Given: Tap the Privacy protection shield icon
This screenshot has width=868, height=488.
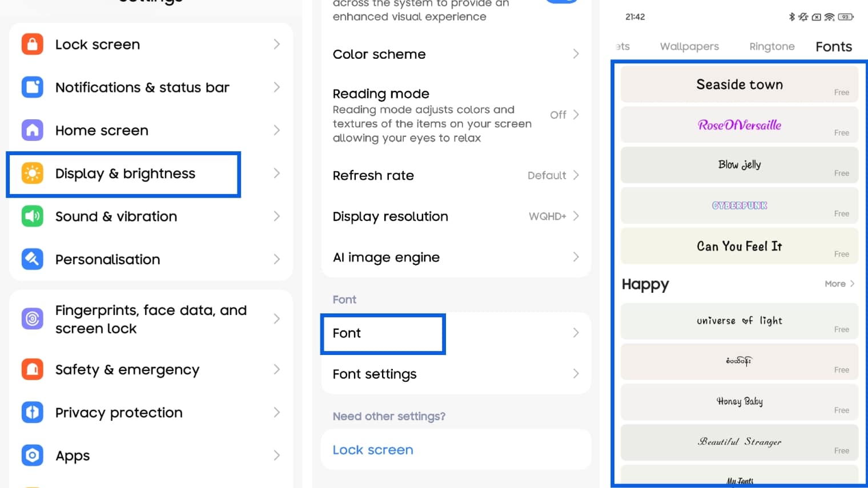Looking at the screenshot, I should [x=33, y=412].
